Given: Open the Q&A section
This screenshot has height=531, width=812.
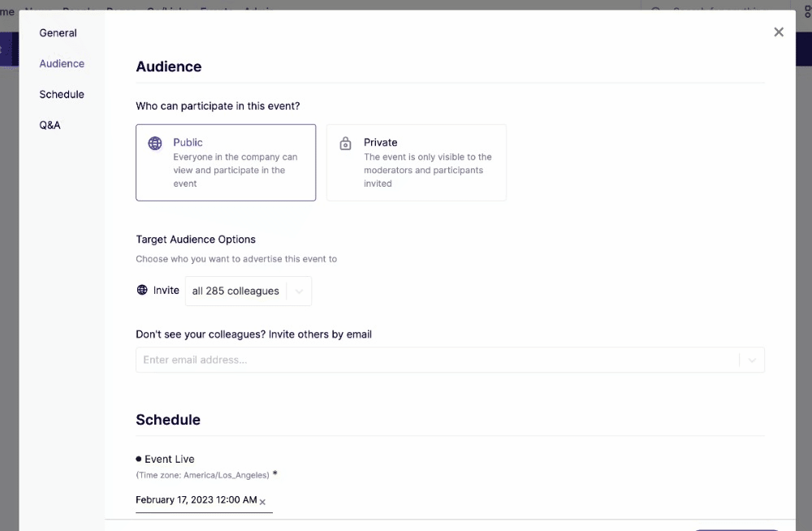Looking at the screenshot, I should click(50, 125).
